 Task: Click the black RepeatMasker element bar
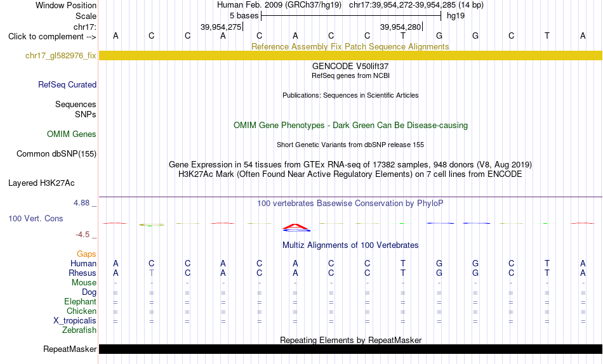tap(350, 349)
